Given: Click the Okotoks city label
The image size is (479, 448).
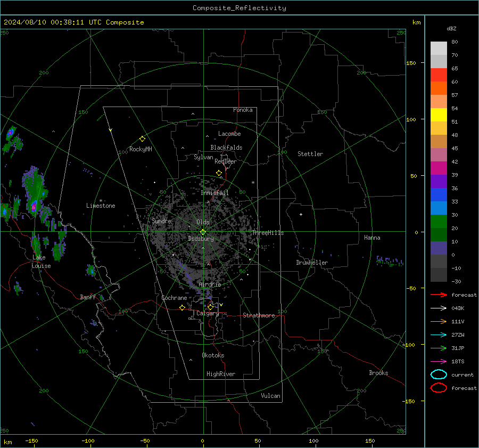Looking at the screenshot, I should (213, 355).
